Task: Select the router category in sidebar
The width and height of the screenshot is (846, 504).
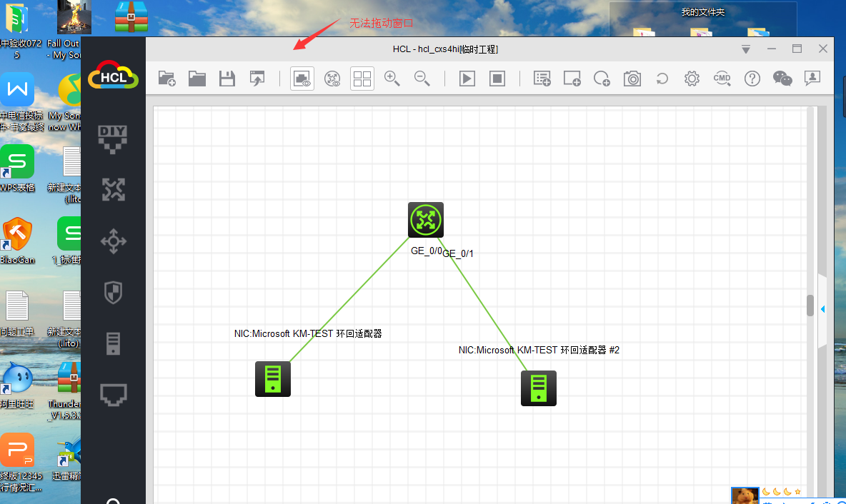Action: coord(114,190)
